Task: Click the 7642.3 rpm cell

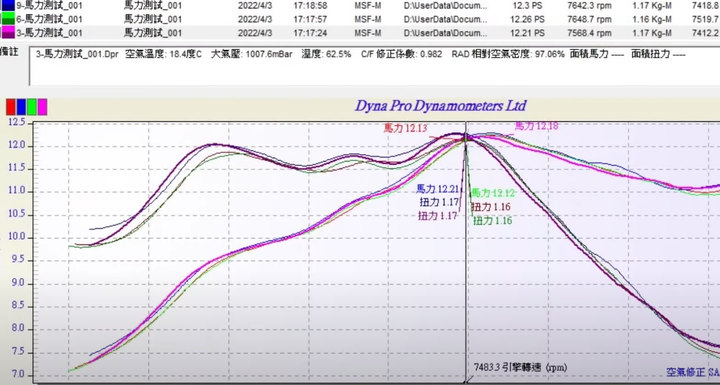Action: pyautogui.click(x=590, y=6)
